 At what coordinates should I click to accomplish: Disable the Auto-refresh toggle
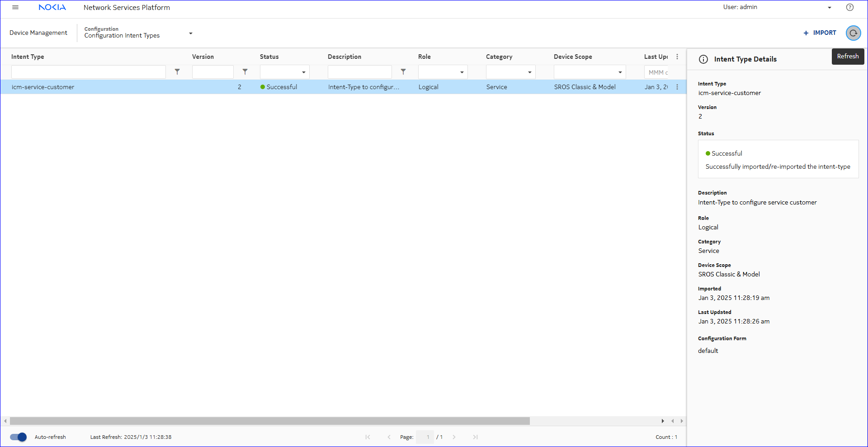[x=19, y=437]
